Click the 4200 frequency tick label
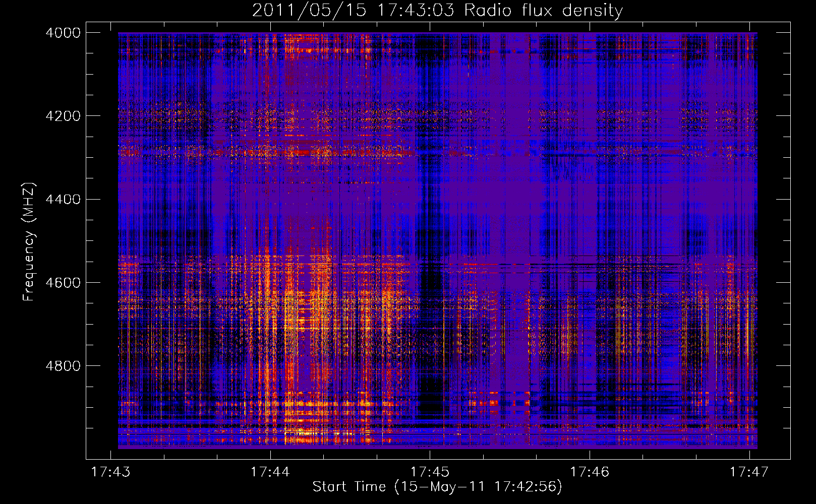This screenshot has width=816, height=504. 63,116
